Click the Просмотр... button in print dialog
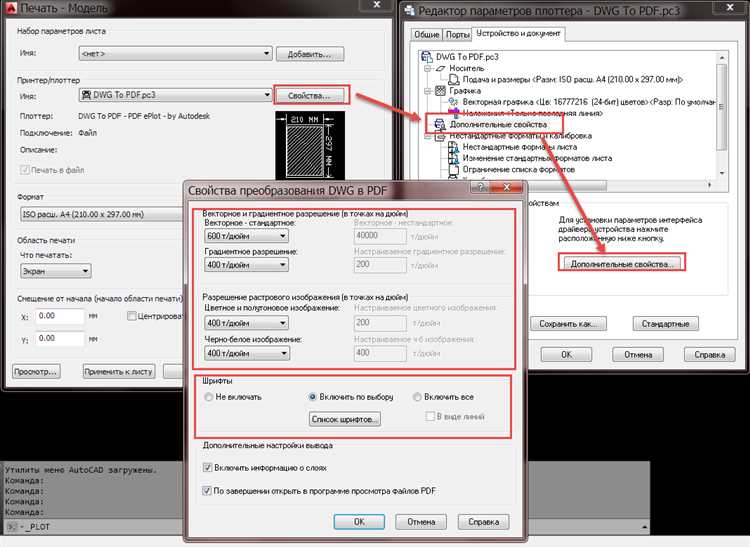 tap(36, 372)
